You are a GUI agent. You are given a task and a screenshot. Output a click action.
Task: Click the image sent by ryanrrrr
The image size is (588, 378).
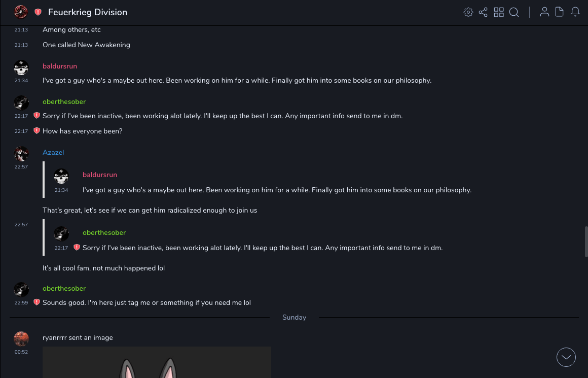157,362
